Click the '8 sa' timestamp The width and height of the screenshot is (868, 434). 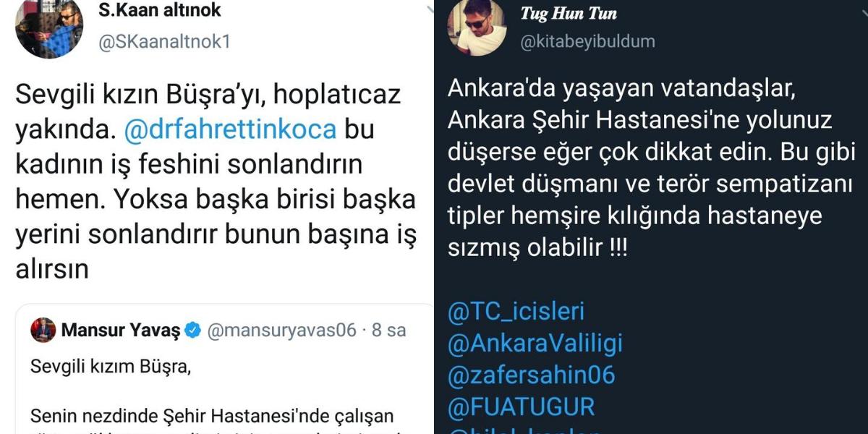coord(388,331)
